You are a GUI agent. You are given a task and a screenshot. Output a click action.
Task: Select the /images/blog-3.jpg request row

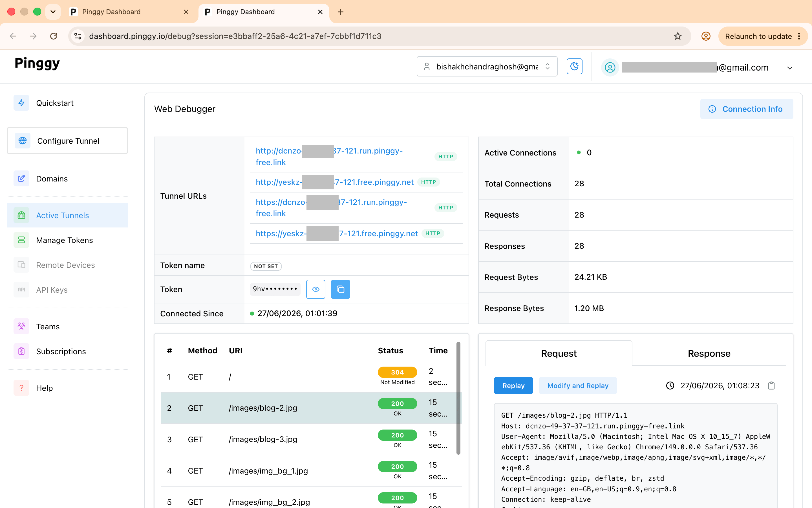(x=311, y=439)
